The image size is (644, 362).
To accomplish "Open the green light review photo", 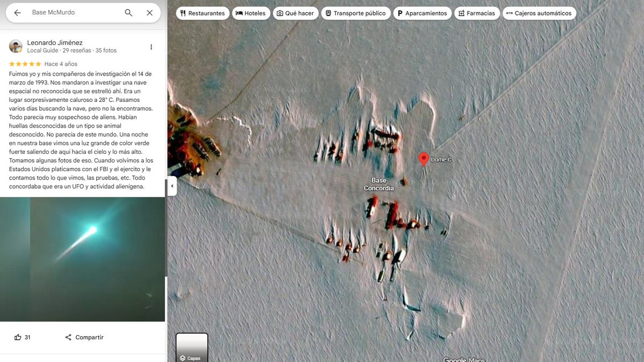I will pos(83,260).
